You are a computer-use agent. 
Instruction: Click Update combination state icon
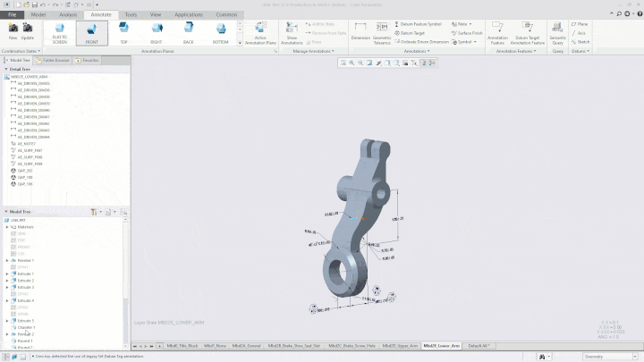(x=28, y=33)
